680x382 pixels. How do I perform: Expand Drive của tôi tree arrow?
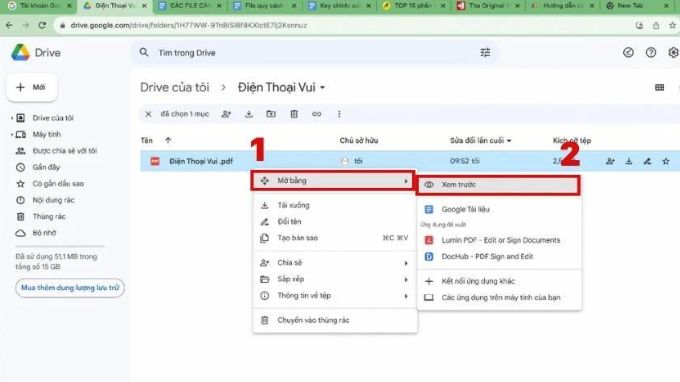point(12,118)
